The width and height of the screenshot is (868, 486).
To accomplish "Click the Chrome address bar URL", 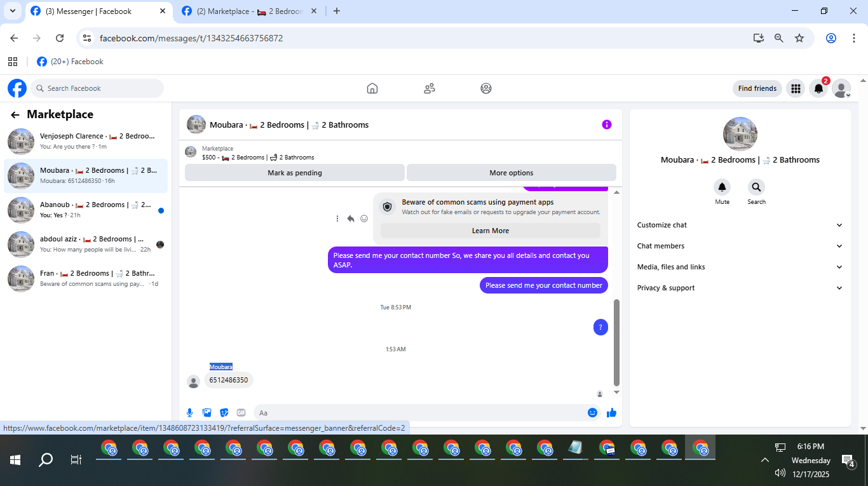I will click(x=191, y=38).
